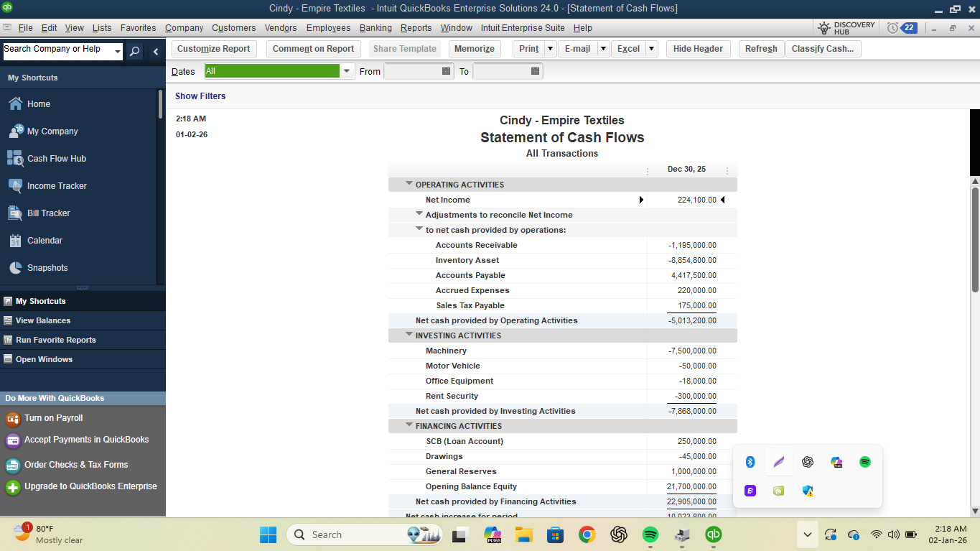The image size is (980, 551).
Task: Open the From date calendar picker
Action: tap(446, 71)
